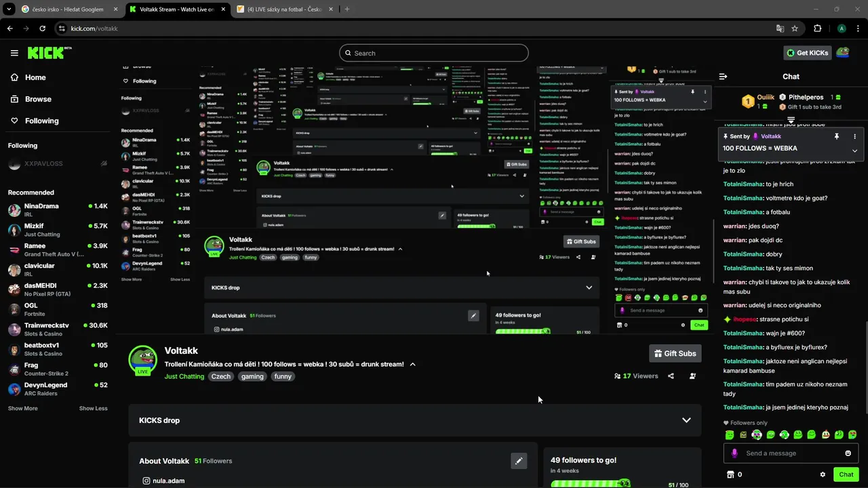Screen dimensions: 868x488
Task: Select the gaming tag
Action: tap(252, 376)
